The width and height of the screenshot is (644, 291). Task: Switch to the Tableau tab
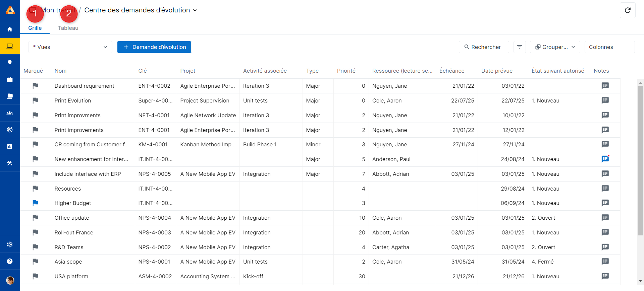point(68,28)
